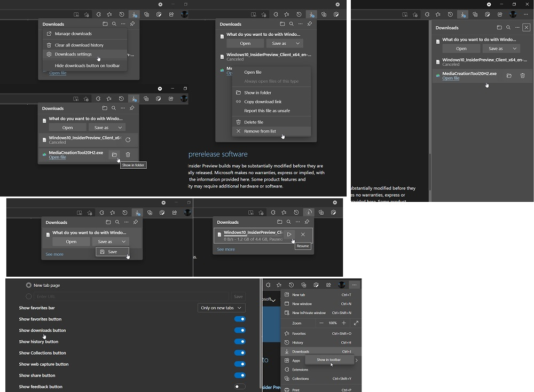The width and height of the screenshot is (534, 392).
Task: Toggle Show history button switch
Action: pyautogui.click(x=240, y=342)
